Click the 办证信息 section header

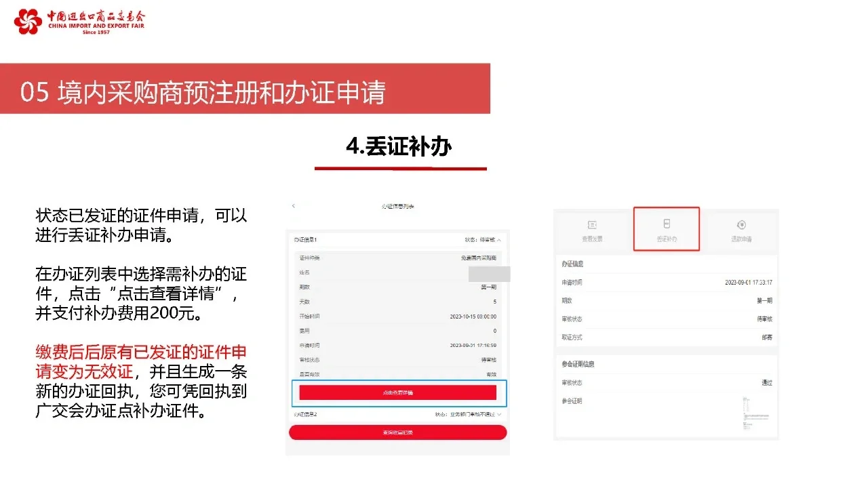coord(574,263)
